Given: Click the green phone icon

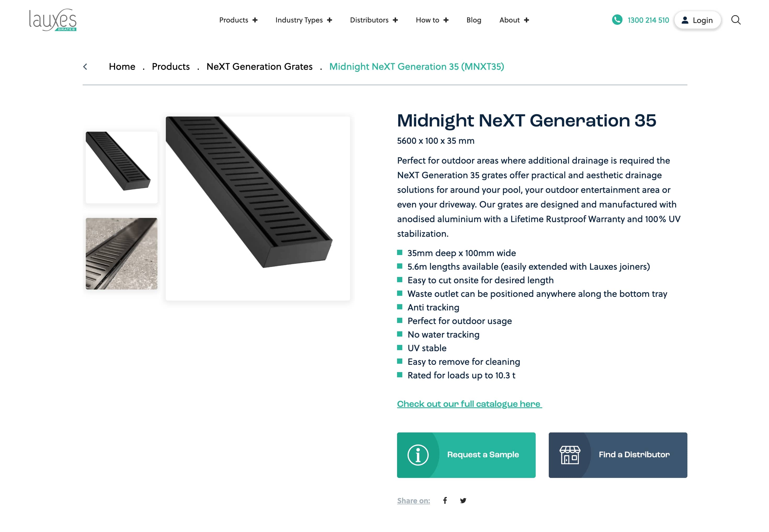Looking at the screenshot, I should (617, 20).
